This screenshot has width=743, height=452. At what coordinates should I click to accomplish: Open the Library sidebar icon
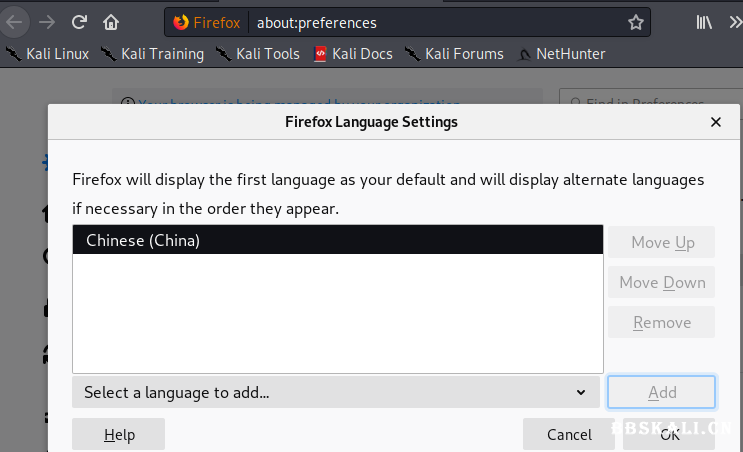point(705,22)
